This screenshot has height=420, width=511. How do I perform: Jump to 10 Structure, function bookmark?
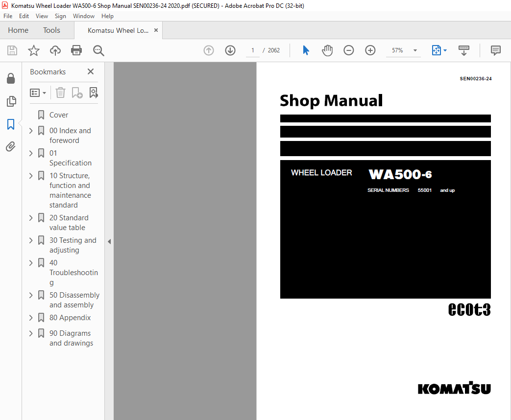70,190
